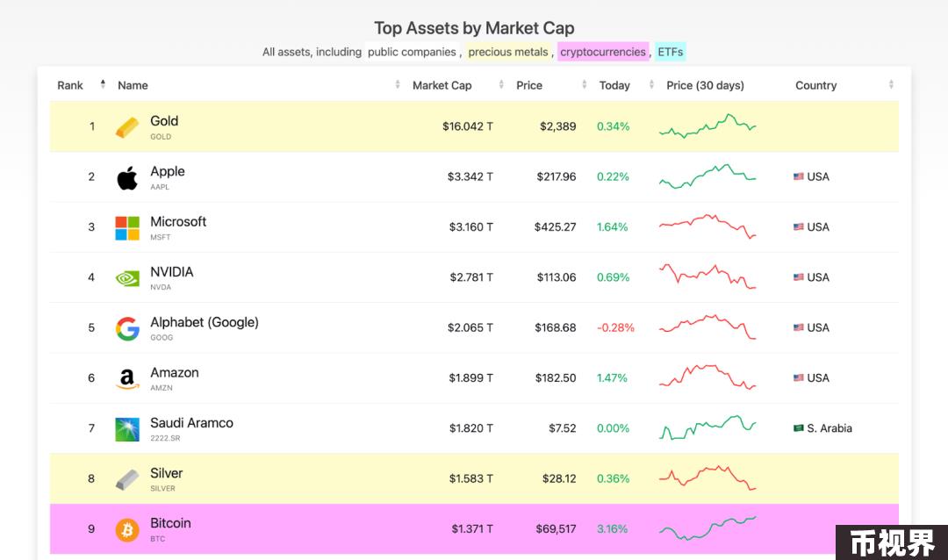Screen dimensions: 948x560
Task: Click NVIDIA price $113.06
Action: [557, 277]
